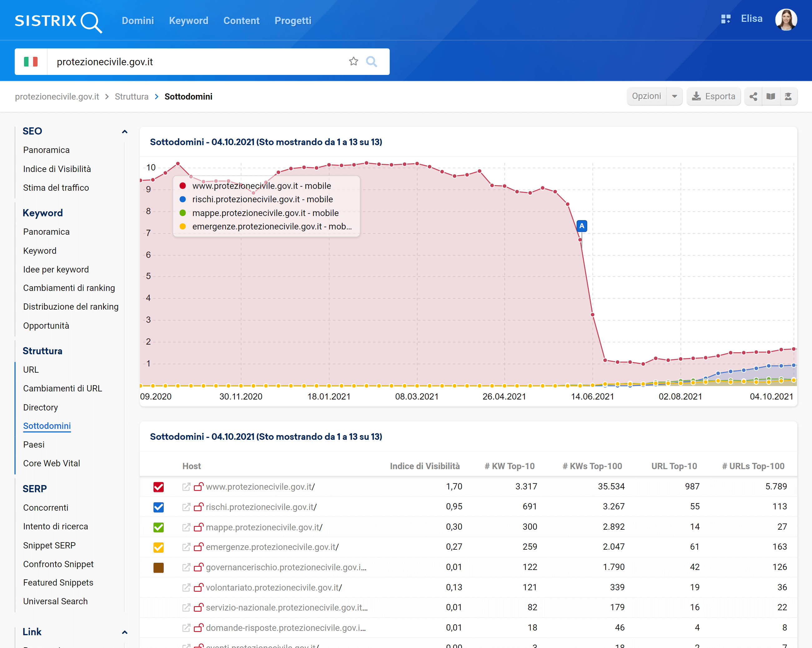Click the Elisa username label

click(752, 19)
